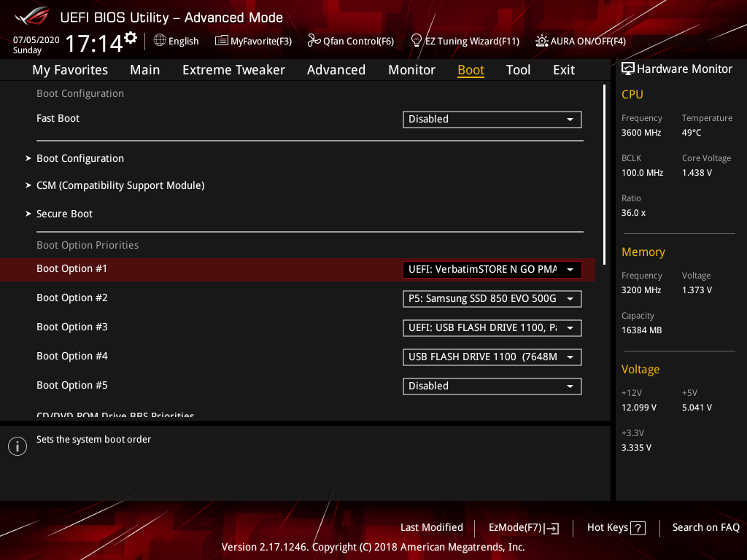747x560 pixels.
Task: Click the Hot Keys question mark icon
Action: pos(638,528)
